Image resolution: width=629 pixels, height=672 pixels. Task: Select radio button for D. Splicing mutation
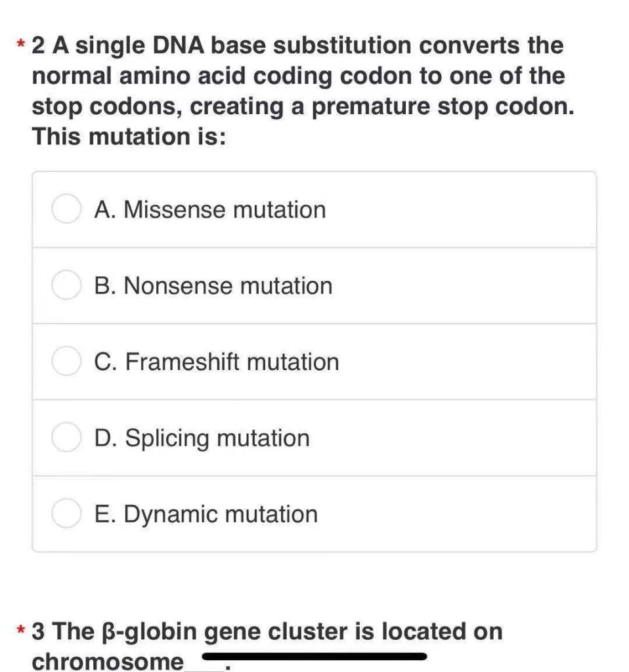(66, 437)
